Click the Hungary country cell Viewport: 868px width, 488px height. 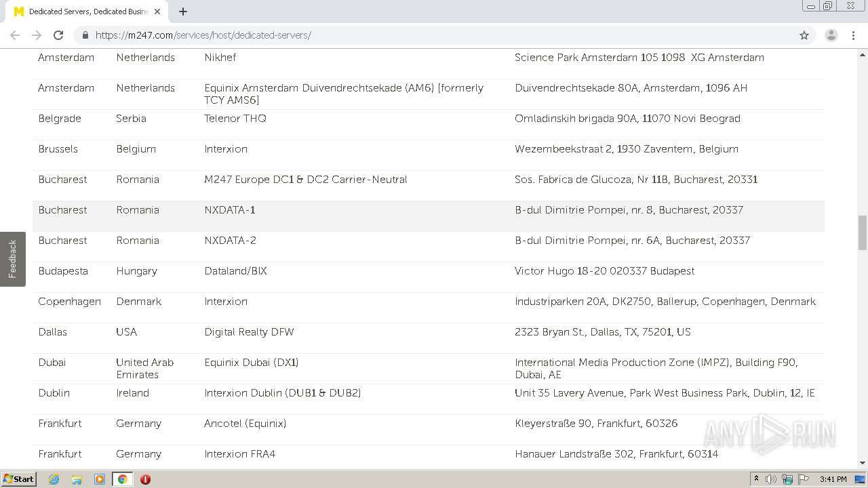[136, 271]
